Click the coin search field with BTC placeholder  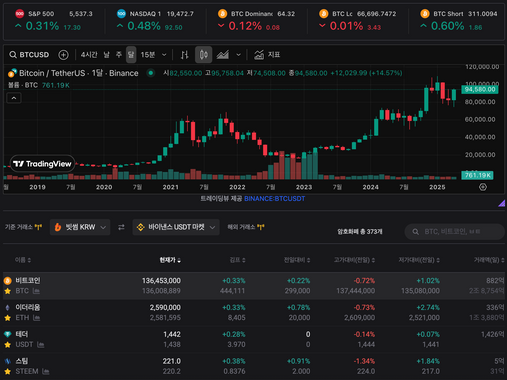point(455,231)
